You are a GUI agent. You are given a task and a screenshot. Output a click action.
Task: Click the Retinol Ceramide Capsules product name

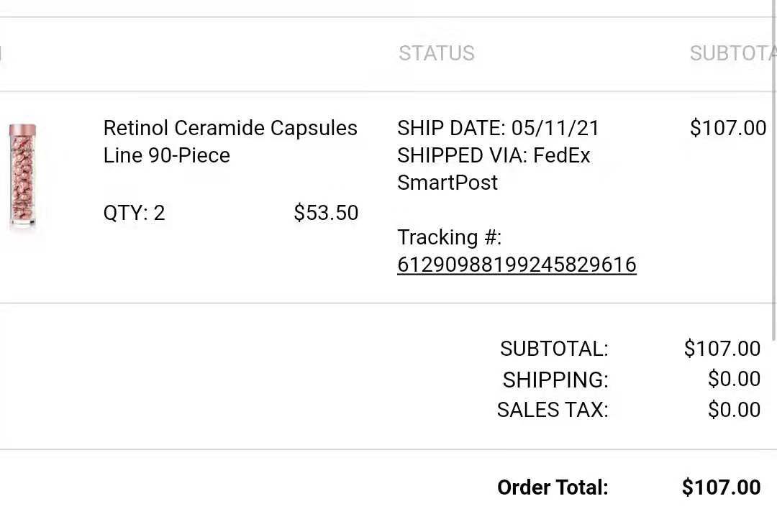pos(230,142)
